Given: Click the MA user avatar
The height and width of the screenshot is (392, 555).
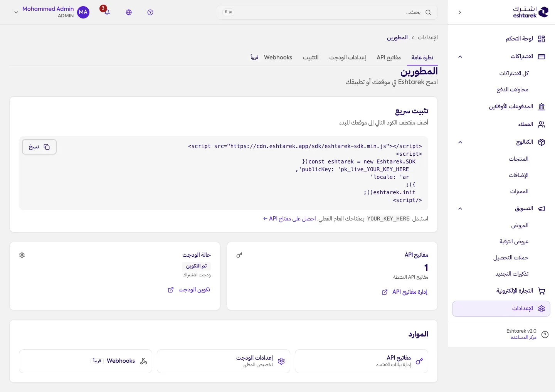Looking at the screenshot, I should [83, 12].
